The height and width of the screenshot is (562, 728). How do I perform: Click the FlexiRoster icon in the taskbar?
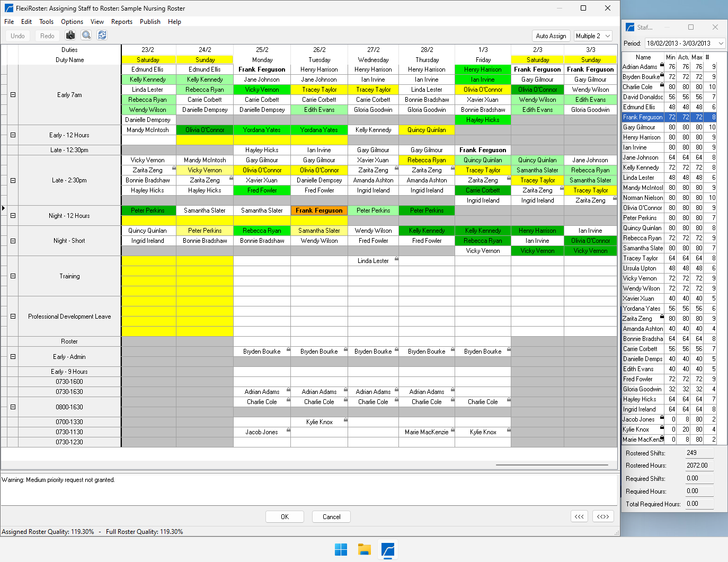pyautogui.click(x=388, y=550)
